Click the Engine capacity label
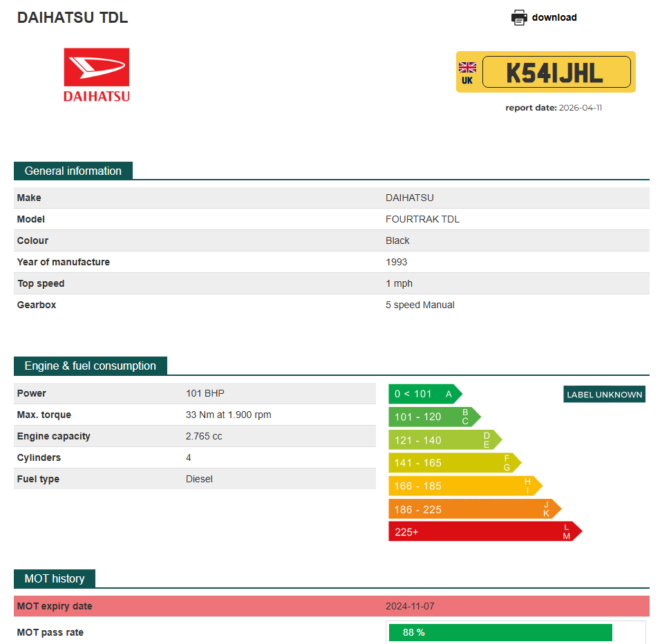 (53, 437)
